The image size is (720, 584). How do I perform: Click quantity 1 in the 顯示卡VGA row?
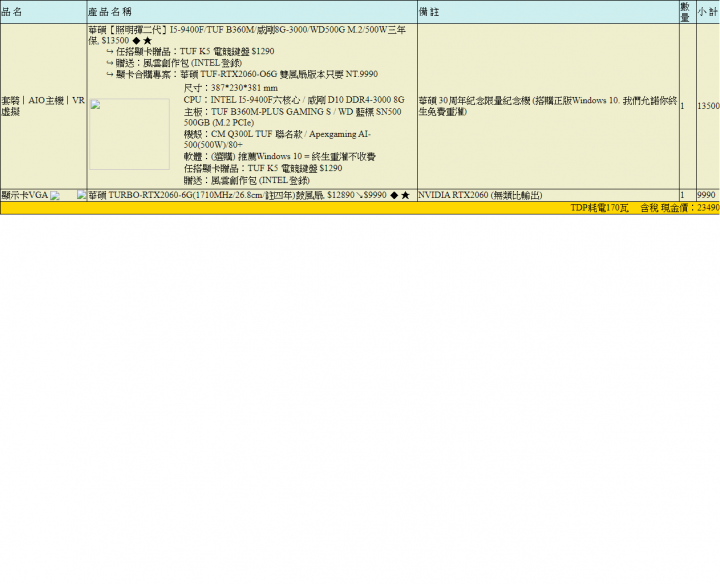(682, 195)
